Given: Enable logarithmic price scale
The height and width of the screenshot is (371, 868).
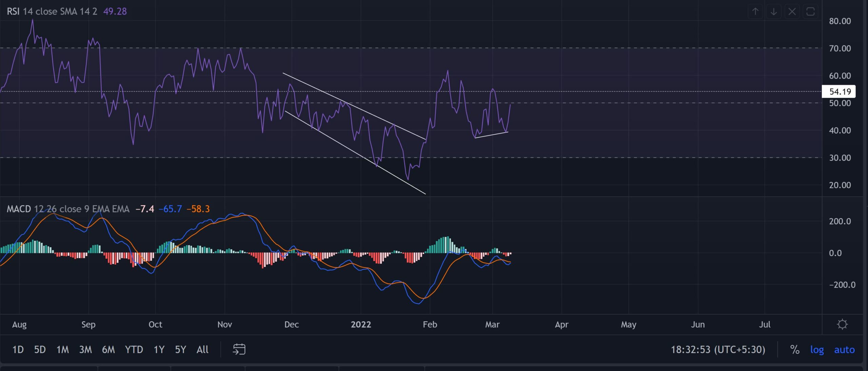Looking at the screenshot, I should coord(817,350).
